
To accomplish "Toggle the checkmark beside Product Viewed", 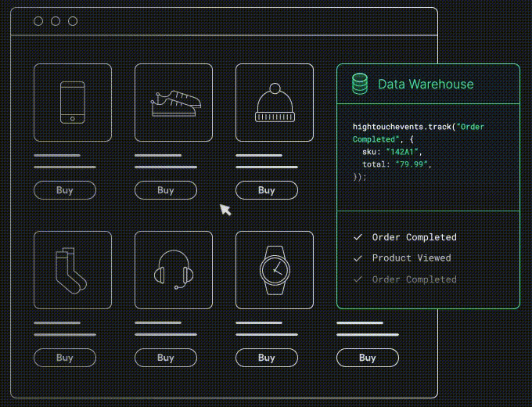I will tap(358, 258).
